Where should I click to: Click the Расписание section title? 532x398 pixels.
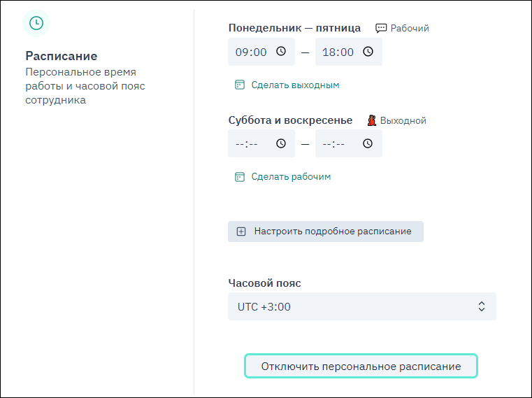(x=62, y=56)
